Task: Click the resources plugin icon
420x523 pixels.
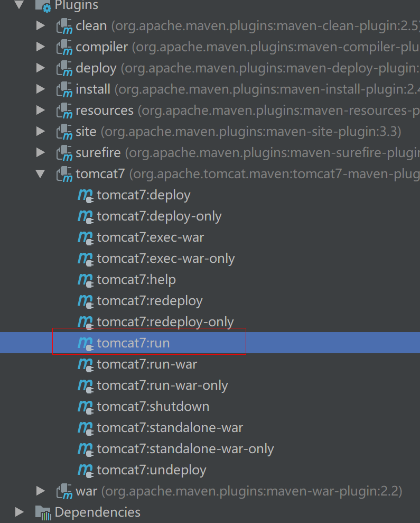Action: pos(64,111)
